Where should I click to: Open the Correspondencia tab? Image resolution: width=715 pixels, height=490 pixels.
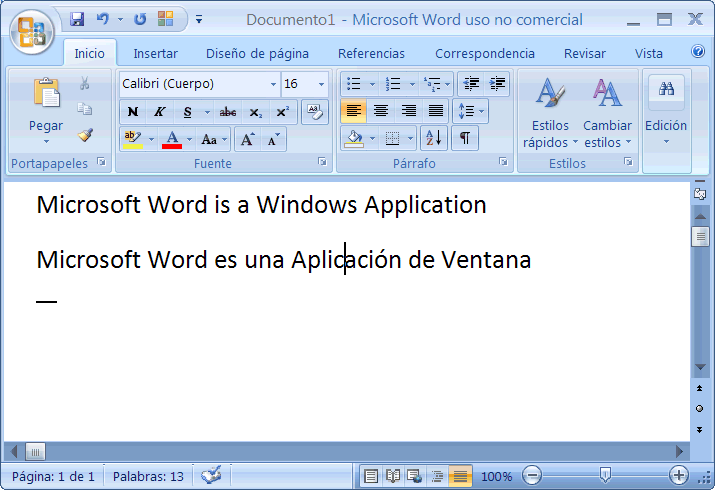coord(485,54)
